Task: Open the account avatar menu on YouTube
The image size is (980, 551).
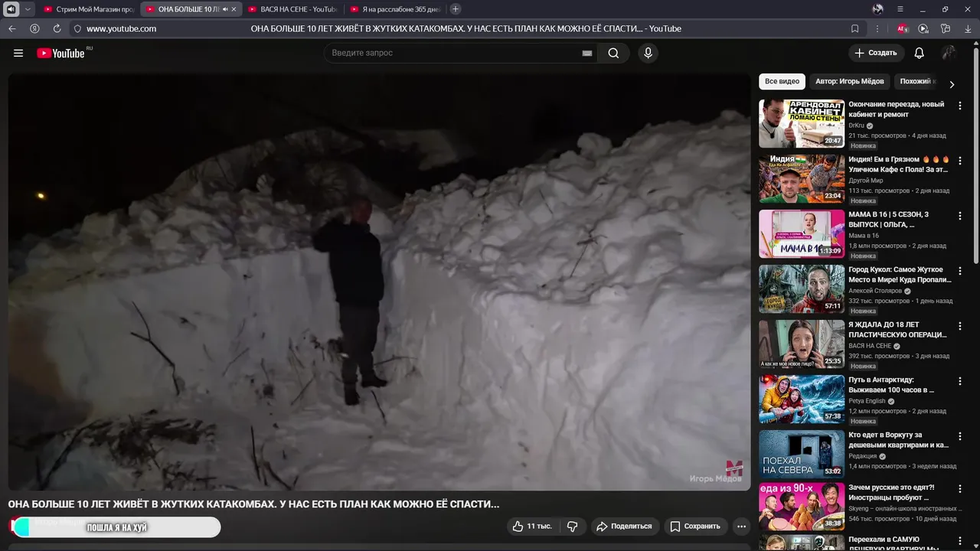Action: click(x=949, y=53)
